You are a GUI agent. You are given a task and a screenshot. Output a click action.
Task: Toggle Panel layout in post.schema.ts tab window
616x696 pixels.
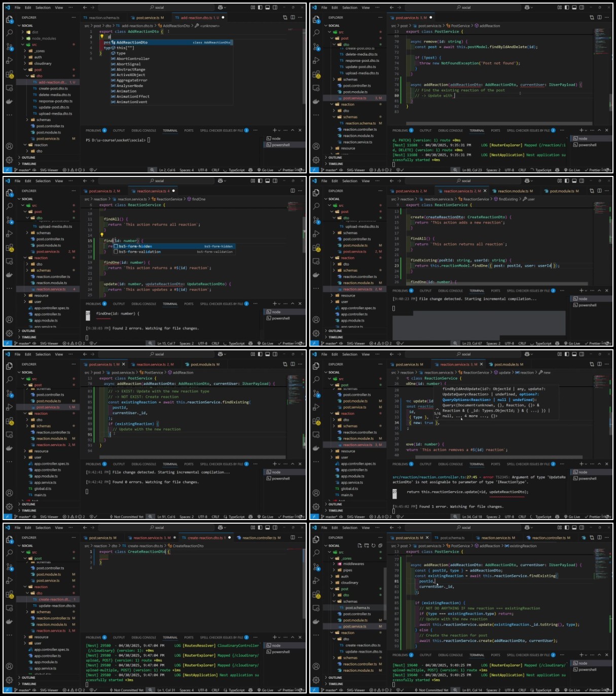(x=574, y=528)
